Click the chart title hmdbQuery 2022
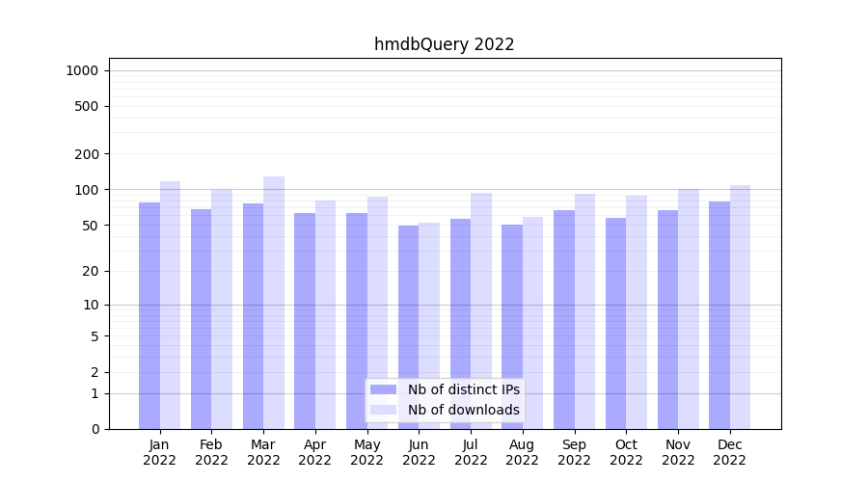The image size is (868, 482). click(444, 44)
